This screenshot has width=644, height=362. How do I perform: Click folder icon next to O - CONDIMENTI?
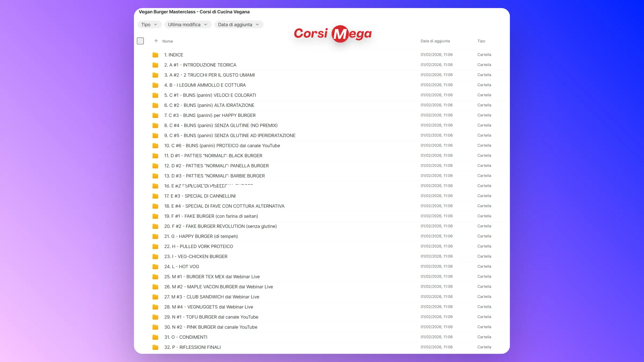155,337
